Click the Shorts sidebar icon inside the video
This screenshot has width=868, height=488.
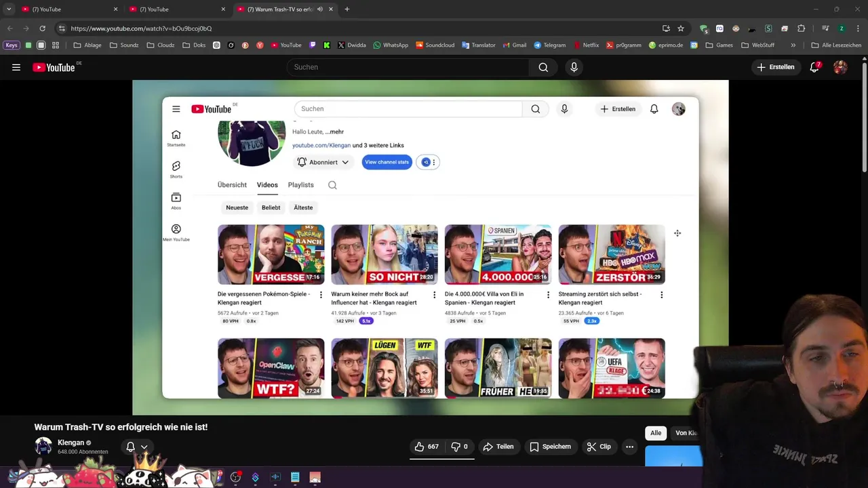click(176, 169)
